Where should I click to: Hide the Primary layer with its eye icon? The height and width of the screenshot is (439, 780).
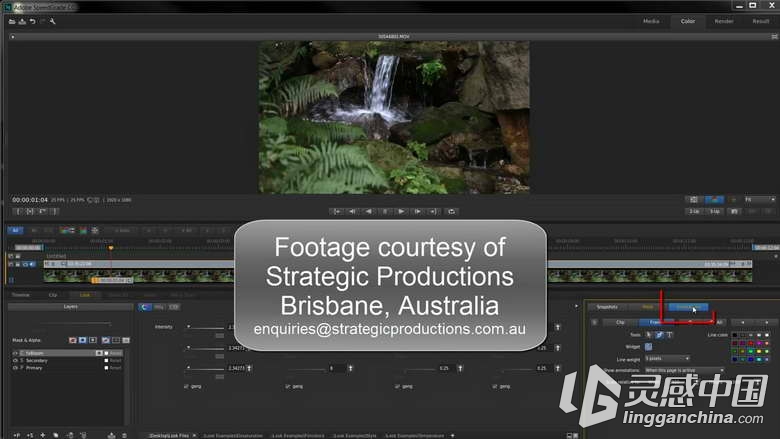click(15, 368)
